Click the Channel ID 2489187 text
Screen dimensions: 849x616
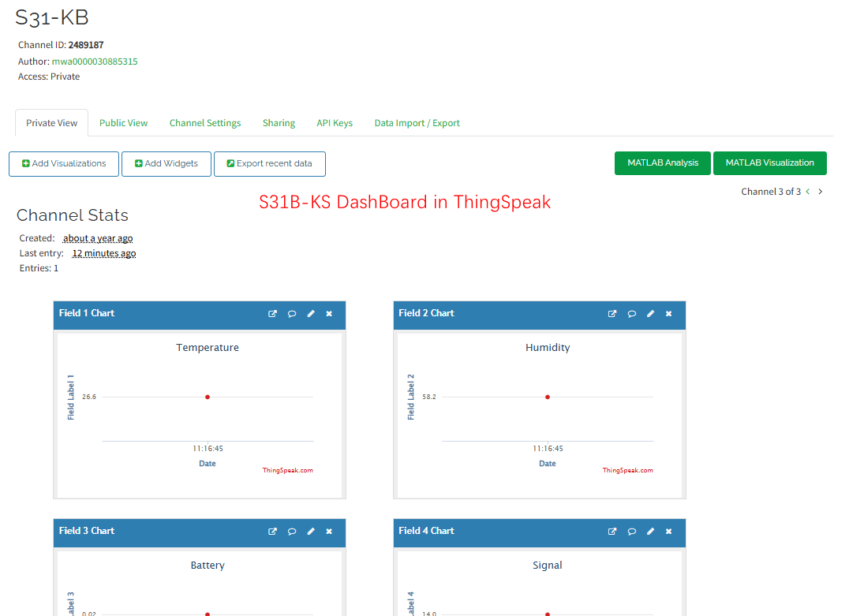61,45
